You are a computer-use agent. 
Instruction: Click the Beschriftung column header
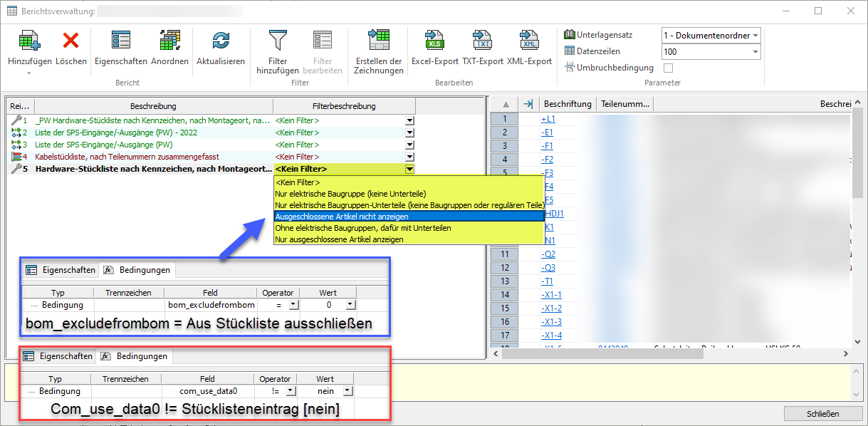pos(568,104)
